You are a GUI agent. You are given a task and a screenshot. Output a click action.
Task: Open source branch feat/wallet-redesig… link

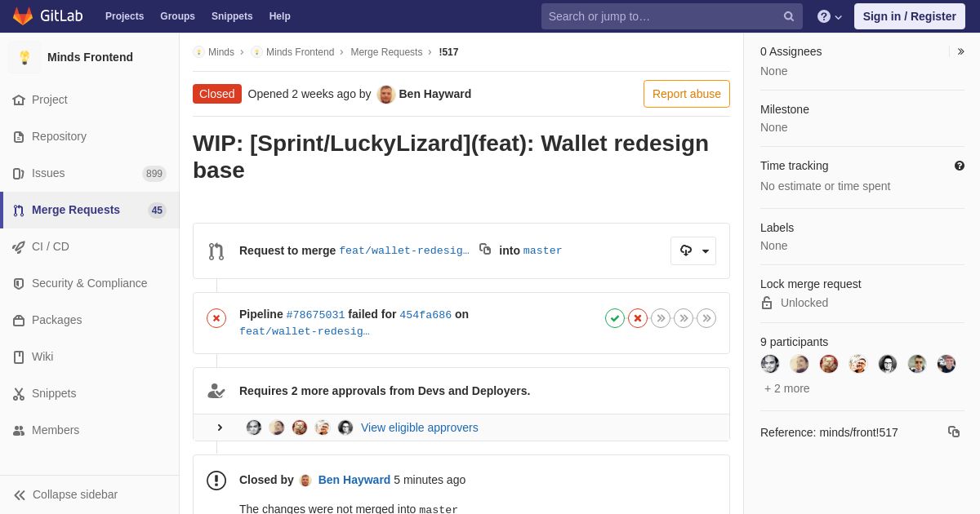click(x=404, y=250)
